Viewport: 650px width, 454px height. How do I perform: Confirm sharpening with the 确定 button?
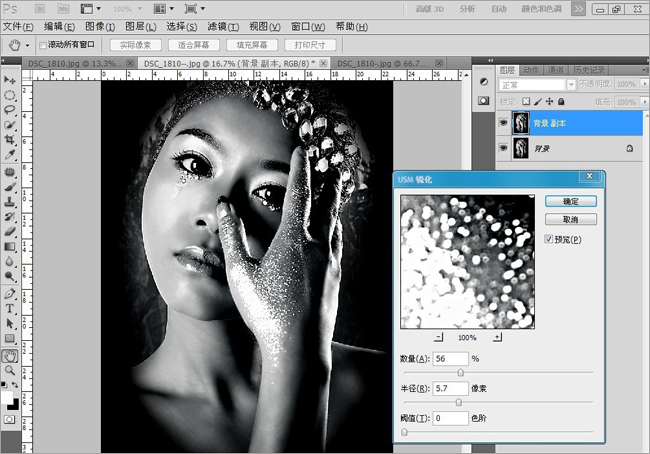click(x=570, y=202)
